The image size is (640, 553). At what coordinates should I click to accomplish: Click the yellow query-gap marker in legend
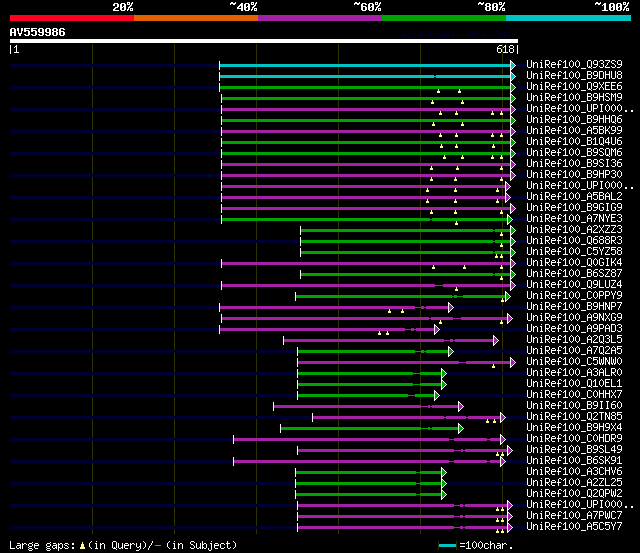pyautogui.click(x=82, y=546)
